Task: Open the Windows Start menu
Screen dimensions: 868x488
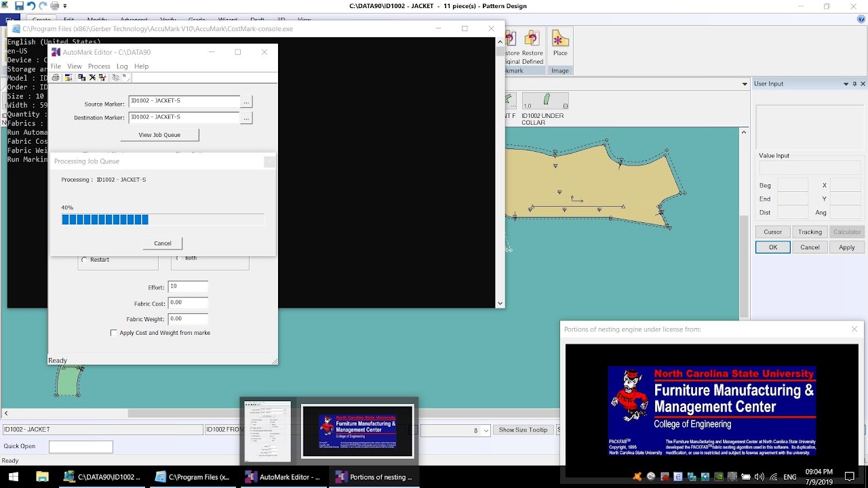Action: [x=14, y=476]
